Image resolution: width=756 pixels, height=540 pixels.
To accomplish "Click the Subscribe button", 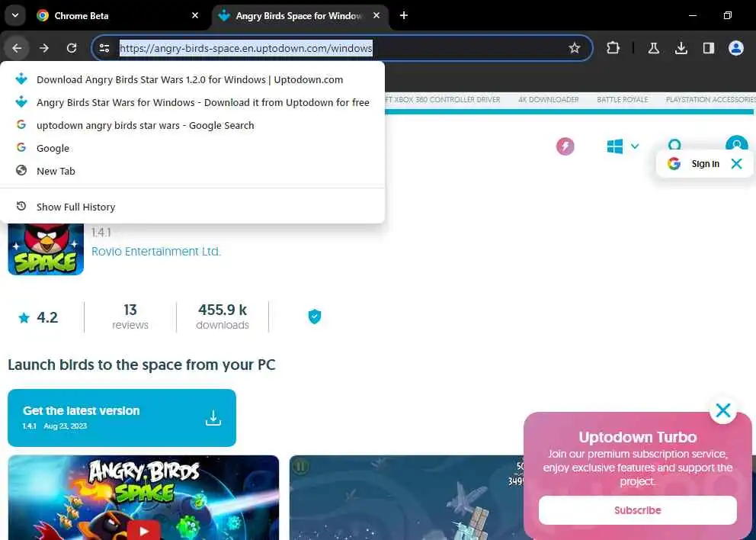I will [x=637, y=510].
